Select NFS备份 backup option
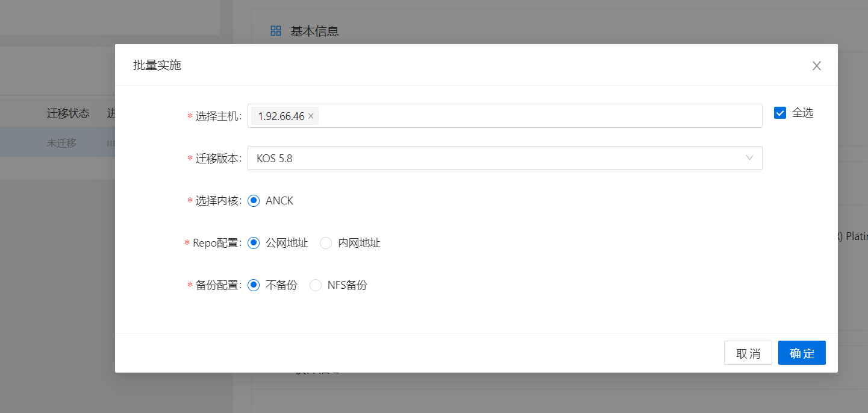This screenshot has height=413, width=868. [316, 285]
